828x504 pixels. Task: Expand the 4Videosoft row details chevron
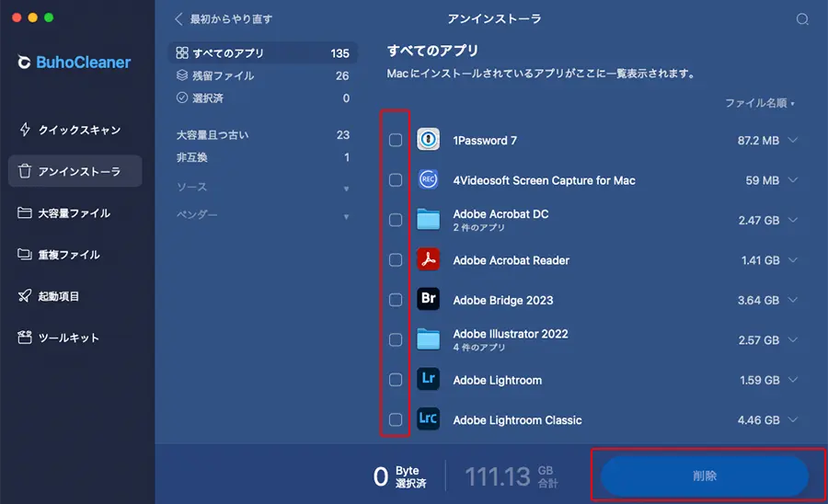(x=793, y=180)
